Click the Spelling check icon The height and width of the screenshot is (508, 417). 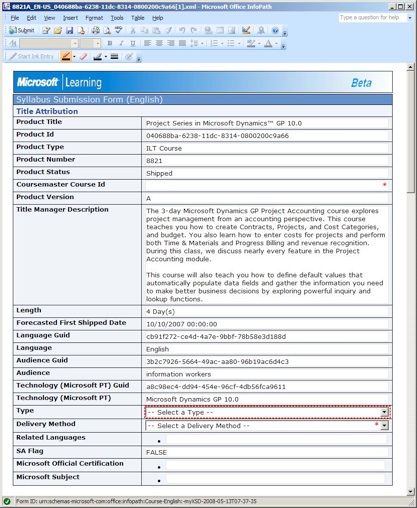pyautogui.click(x=118, y=31)
